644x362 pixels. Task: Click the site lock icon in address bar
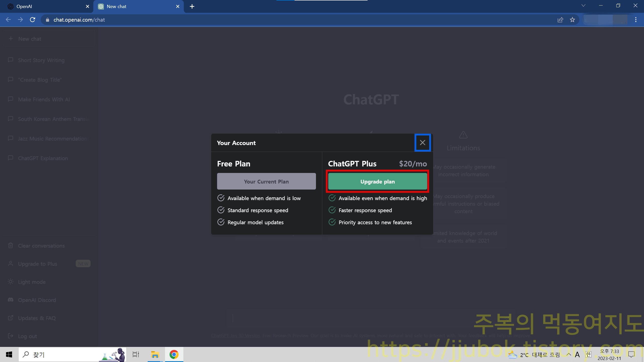click(x=48, y=20)
